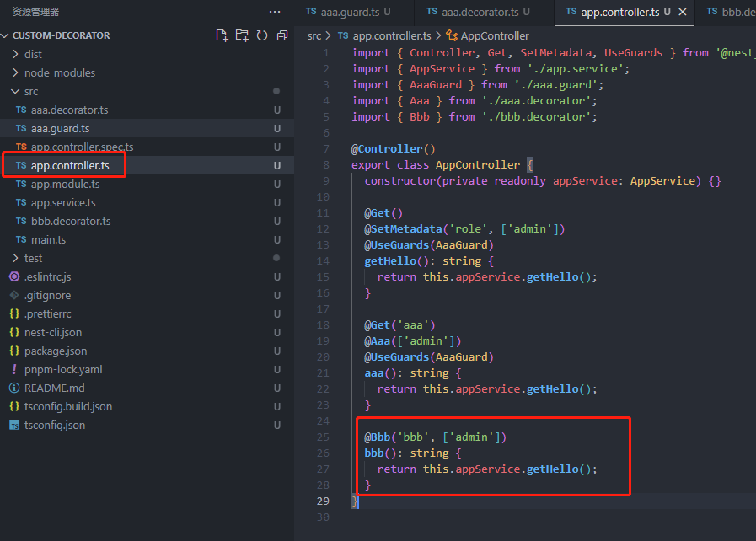Collapse the CUSTOM-DECORATOR root folder
Image resolution: width=756 pixels, height=541 pixels.
(5, 35)
